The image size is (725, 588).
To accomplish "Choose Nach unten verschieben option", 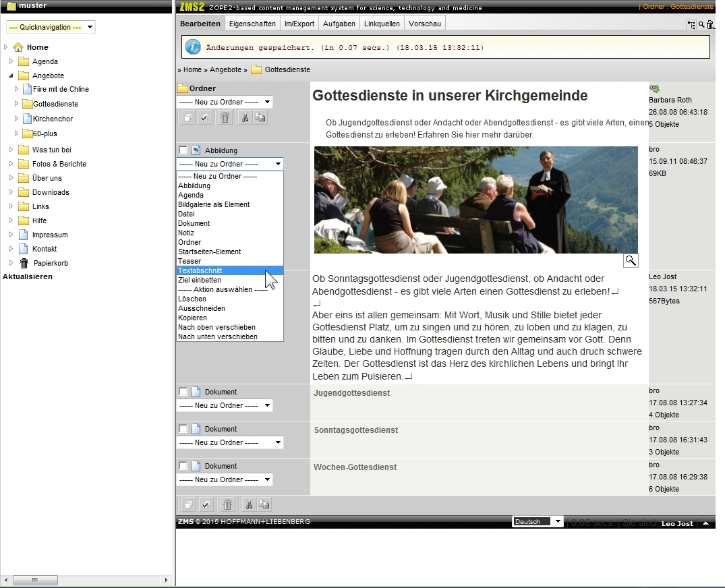I will coord(230,337).
